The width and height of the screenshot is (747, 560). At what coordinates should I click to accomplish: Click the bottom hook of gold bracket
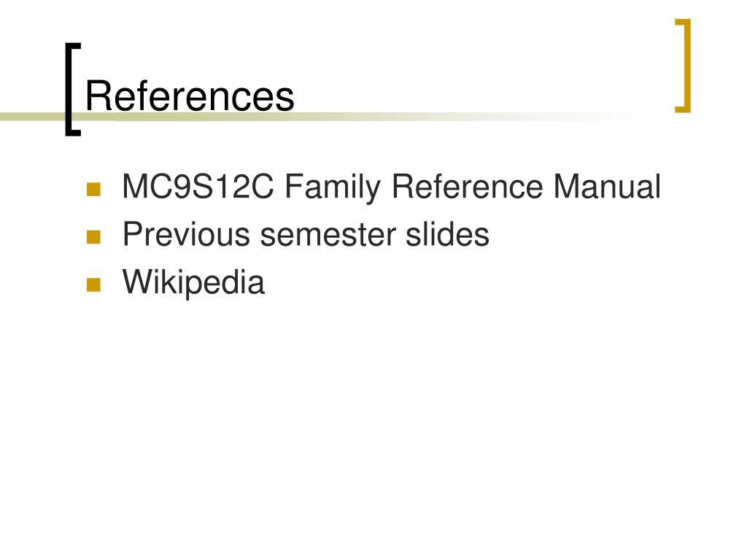coord(683,110)
